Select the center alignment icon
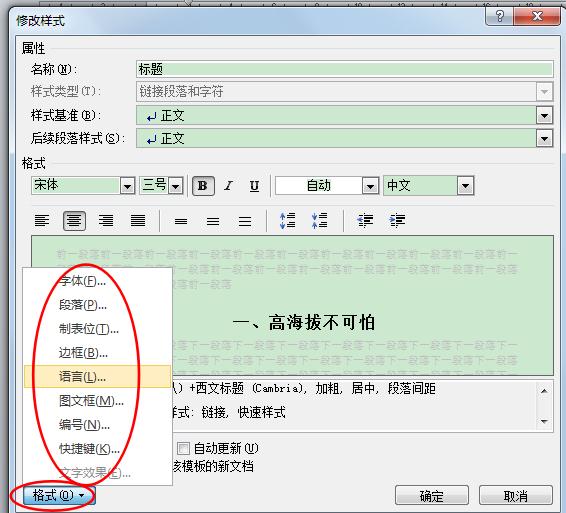566x513 pixels. (x=74, y=221)
